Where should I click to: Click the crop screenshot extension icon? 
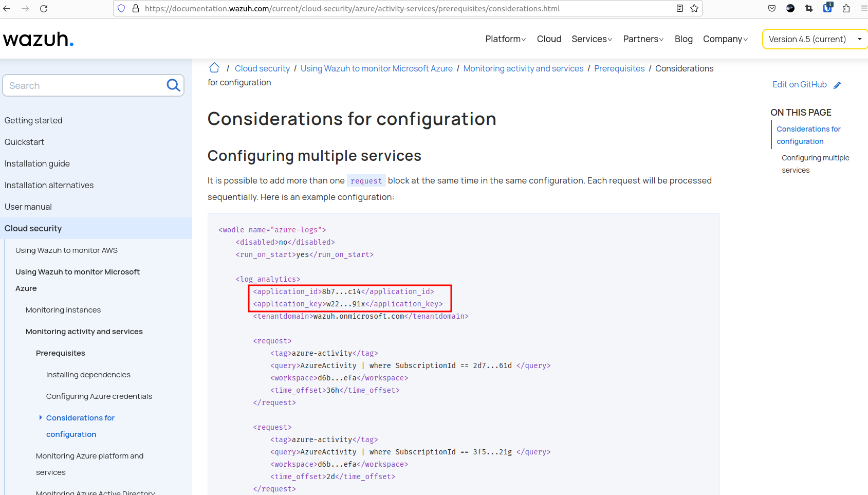(809, 8)
